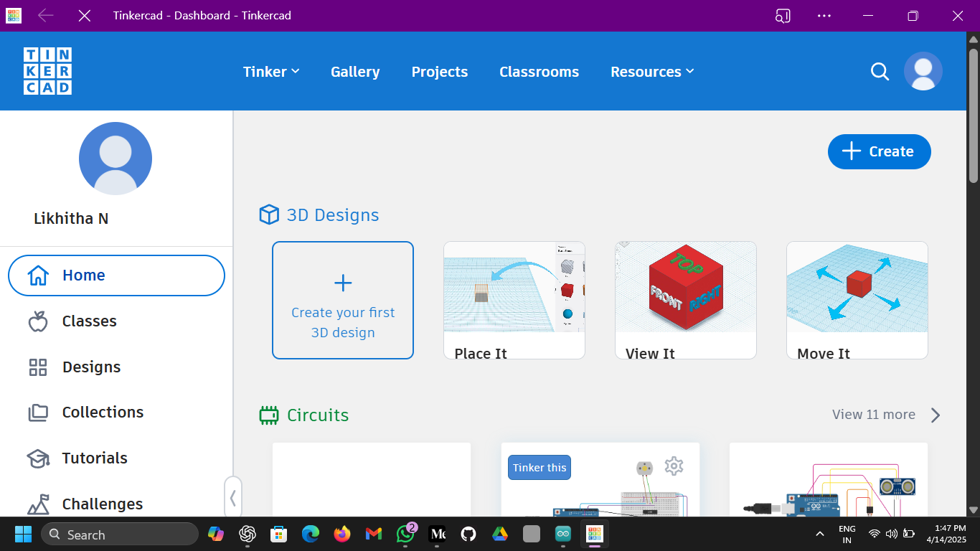Image resolution: width=980 pixels, height=551 pixels.
Task: Click the Tinkercad logo
Action: click(47, 71)
